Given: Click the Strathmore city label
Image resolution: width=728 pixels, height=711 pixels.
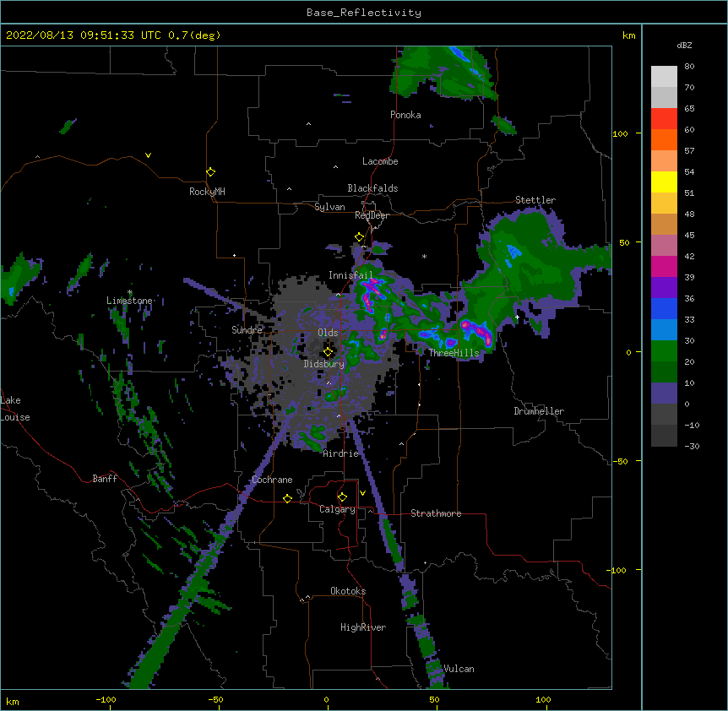Looking at the screenshot, I should [x=436, y=513].
